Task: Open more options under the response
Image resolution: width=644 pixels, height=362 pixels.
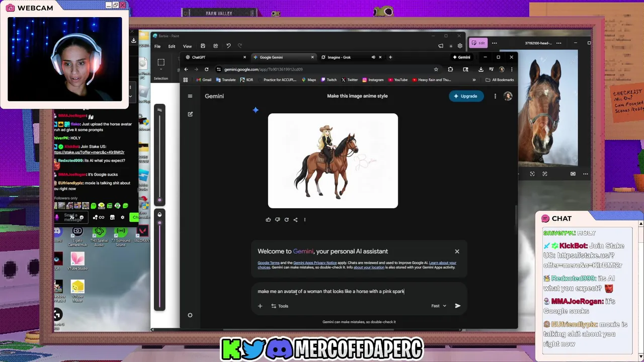Action: tap(304, 220)
